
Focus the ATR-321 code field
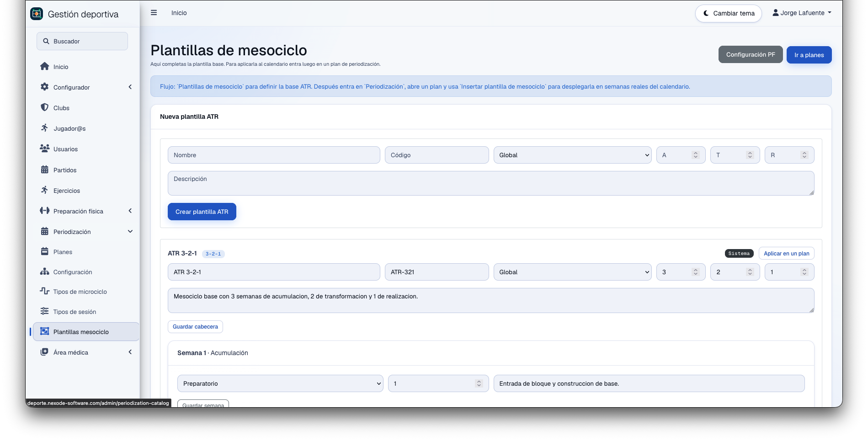tap(437, 272)
